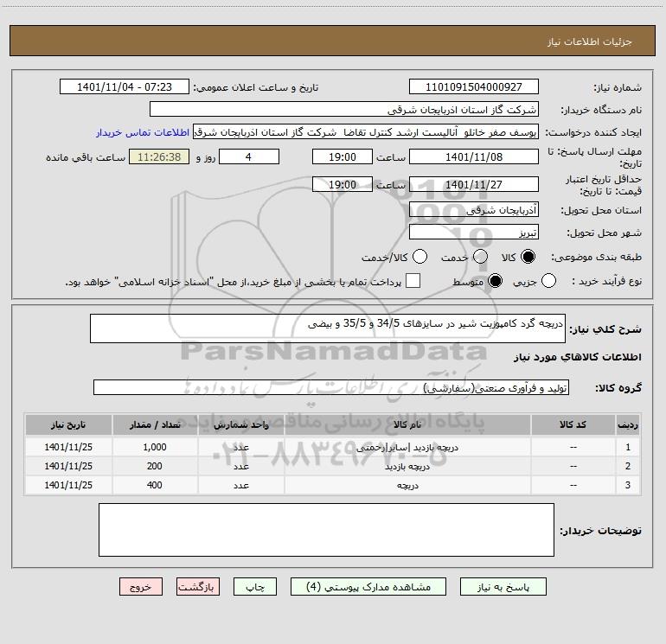Image resolution: width=666 pixels, height=644 pixels.
Task: Click the quantity cell 200
Action: pos(155,466)
